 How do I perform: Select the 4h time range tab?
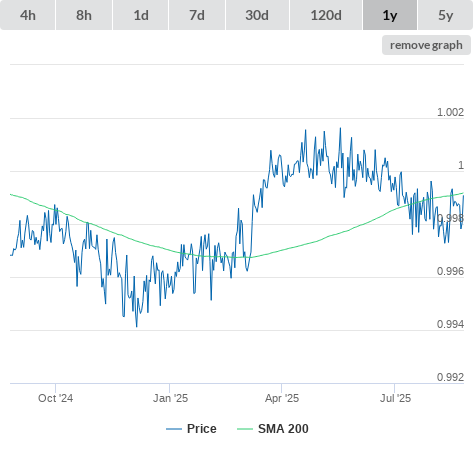pos(28,15)
